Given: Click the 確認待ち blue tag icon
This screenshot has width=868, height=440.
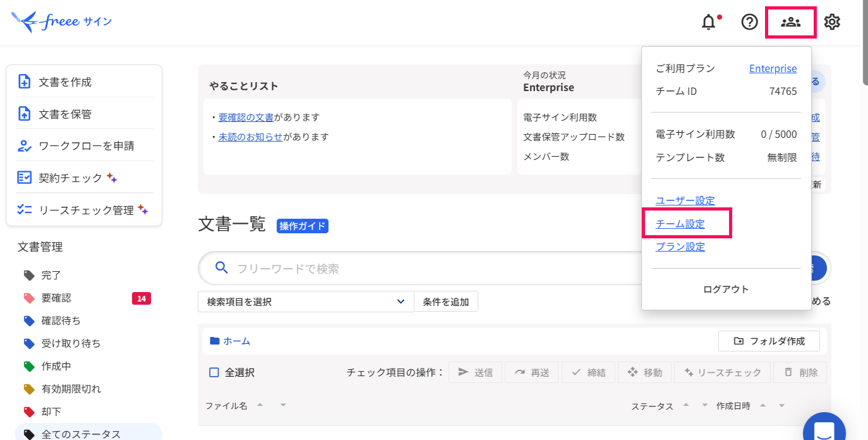Looking at the screenshot, I should click(29, 321).
